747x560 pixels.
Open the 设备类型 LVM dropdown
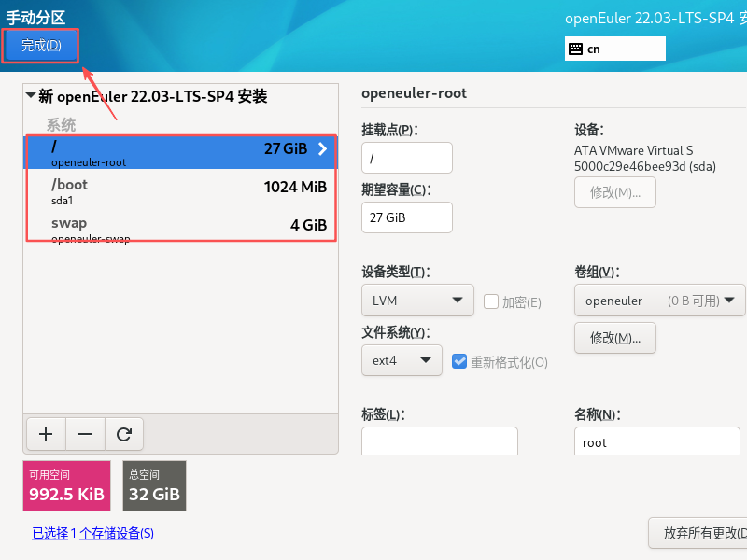tap(417, 301)
